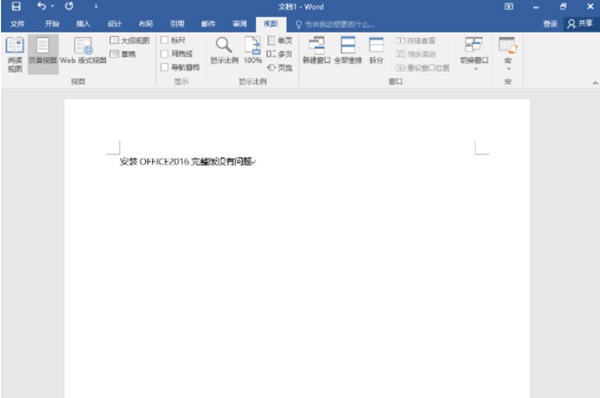Switch to 草稿 (Draft) view

[x=123, y=54]
